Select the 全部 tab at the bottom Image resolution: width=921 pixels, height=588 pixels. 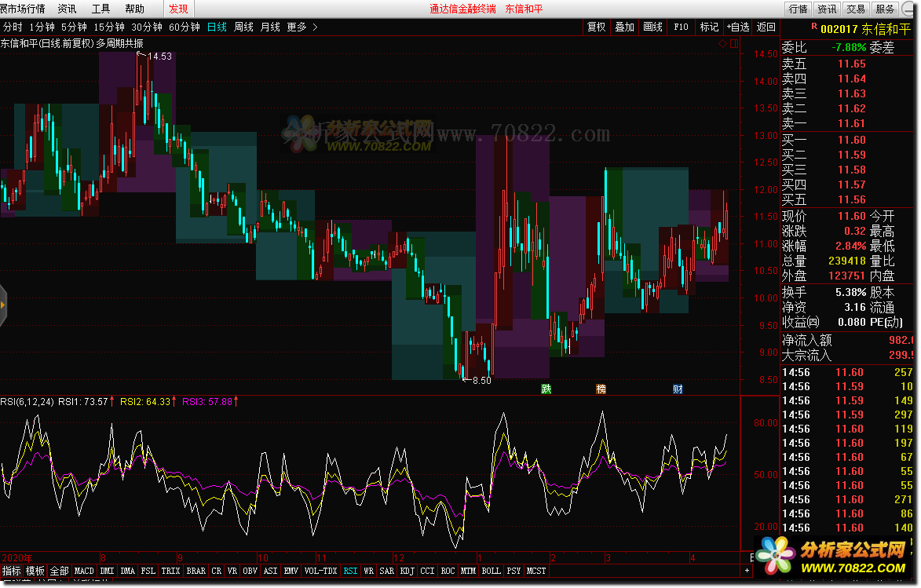pos(60,571)
